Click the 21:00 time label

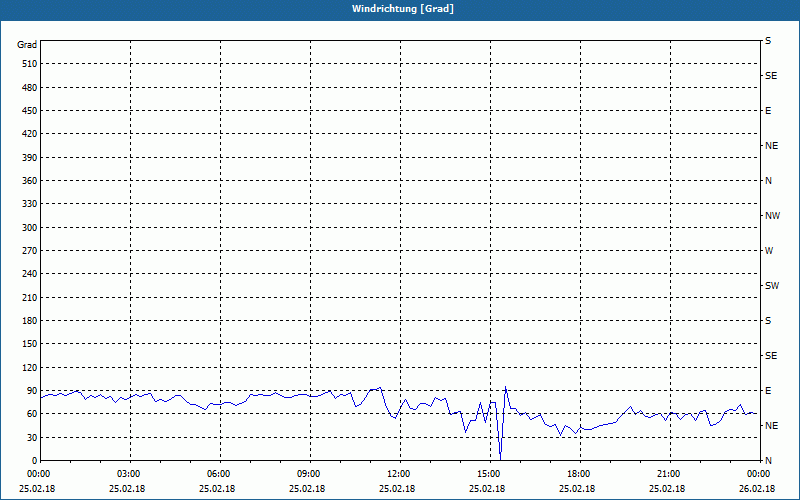[x=668, y=473]
